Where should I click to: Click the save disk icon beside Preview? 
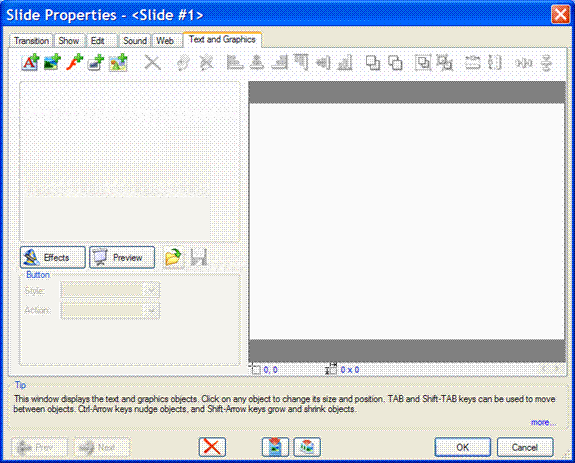click(x=199, y=257)
